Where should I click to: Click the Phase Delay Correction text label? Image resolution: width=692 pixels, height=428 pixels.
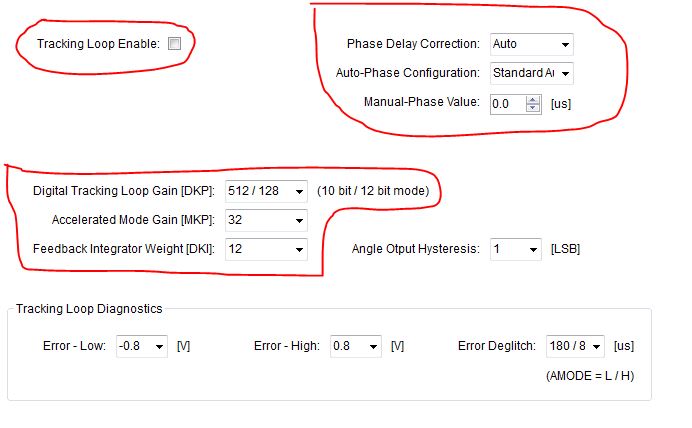[x=413, y=44]
